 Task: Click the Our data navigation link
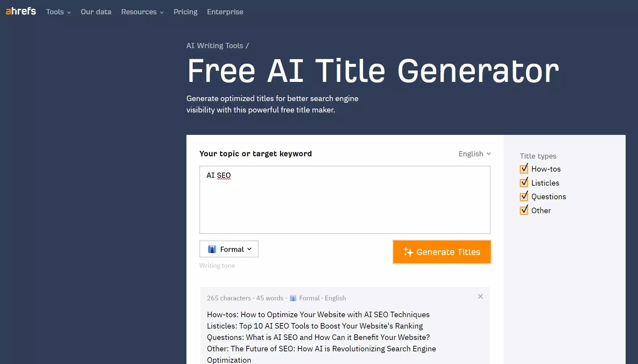point(96,12)
